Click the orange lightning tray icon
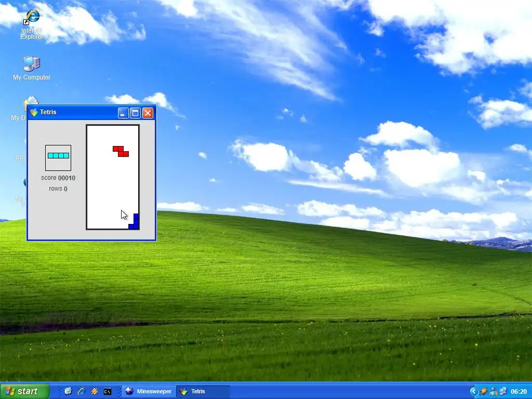Screen dimensions: 532x399 point(484,391)
